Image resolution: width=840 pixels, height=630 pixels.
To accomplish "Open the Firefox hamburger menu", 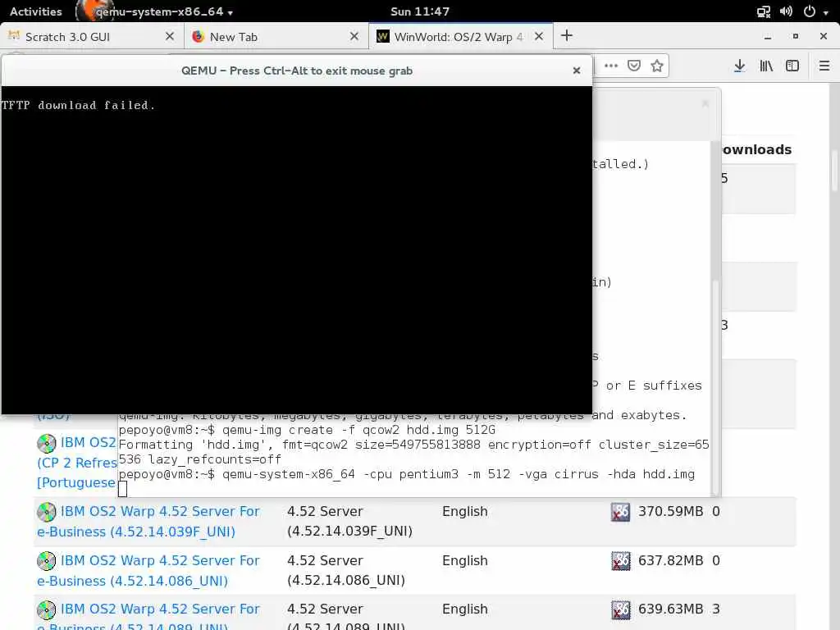I will (x=824, y=66).
